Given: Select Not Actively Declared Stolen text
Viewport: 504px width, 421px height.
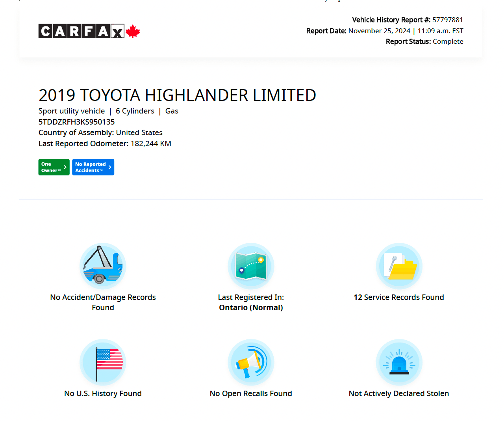Looking at the screenshot, I should point(399,393).
